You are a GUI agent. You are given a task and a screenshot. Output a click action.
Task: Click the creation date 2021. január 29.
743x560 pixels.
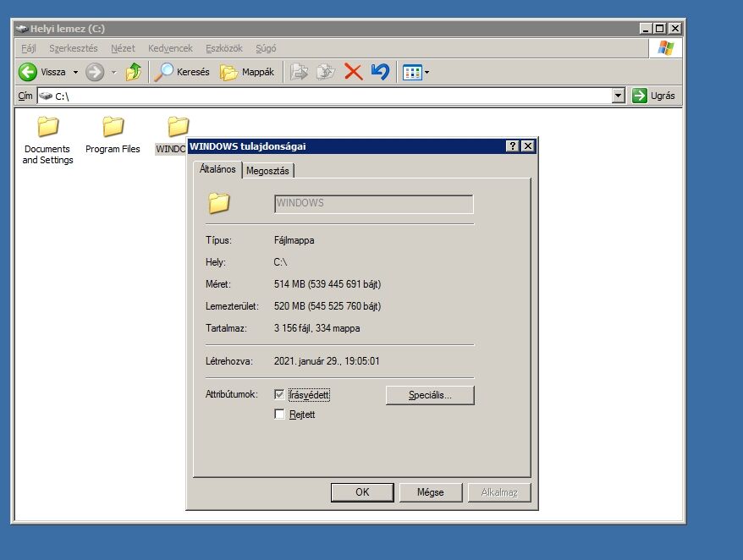pyautogui.click(x=327, y=361)
